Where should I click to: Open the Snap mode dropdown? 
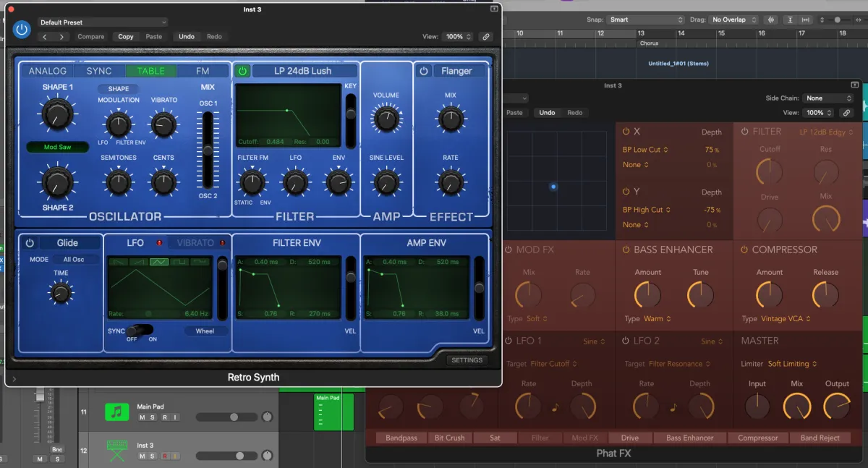[x=645, y=20]
